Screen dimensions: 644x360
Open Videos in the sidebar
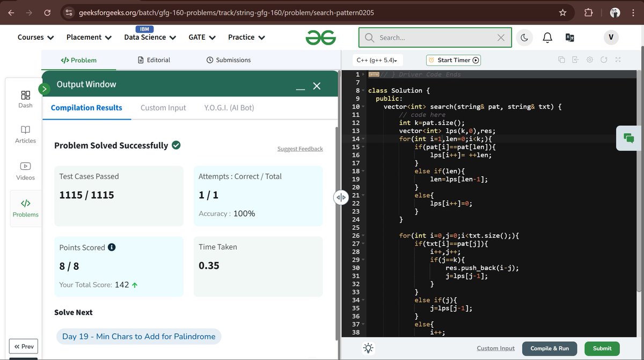click(25, 171)
